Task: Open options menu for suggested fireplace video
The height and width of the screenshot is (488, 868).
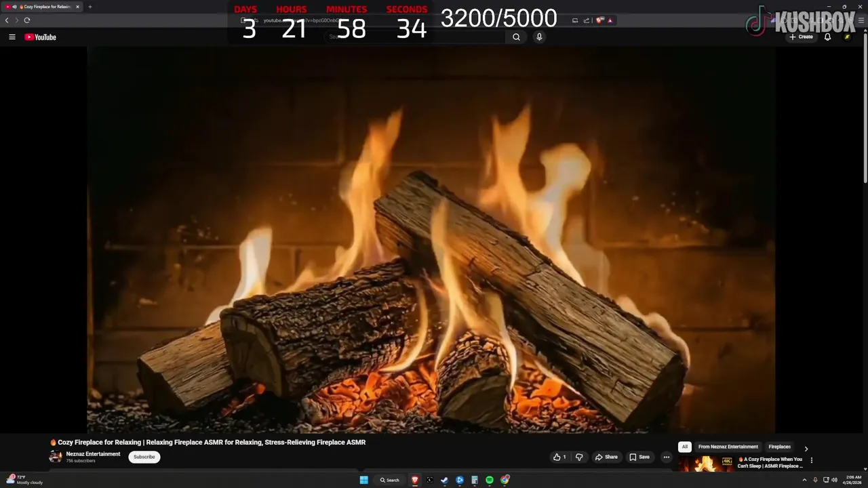Action: (x=812, y=460)
